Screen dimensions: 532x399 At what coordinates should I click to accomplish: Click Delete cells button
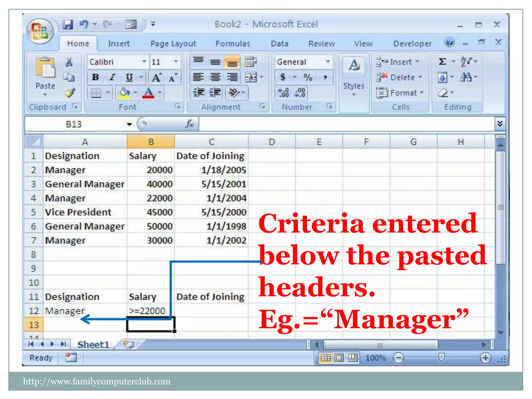tap(399, 77)
